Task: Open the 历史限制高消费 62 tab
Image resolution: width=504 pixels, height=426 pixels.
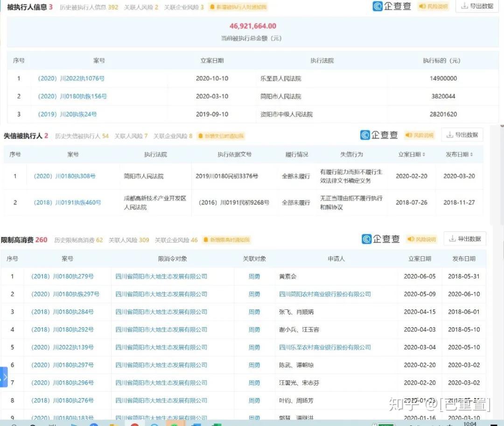Action: (78, 240)
